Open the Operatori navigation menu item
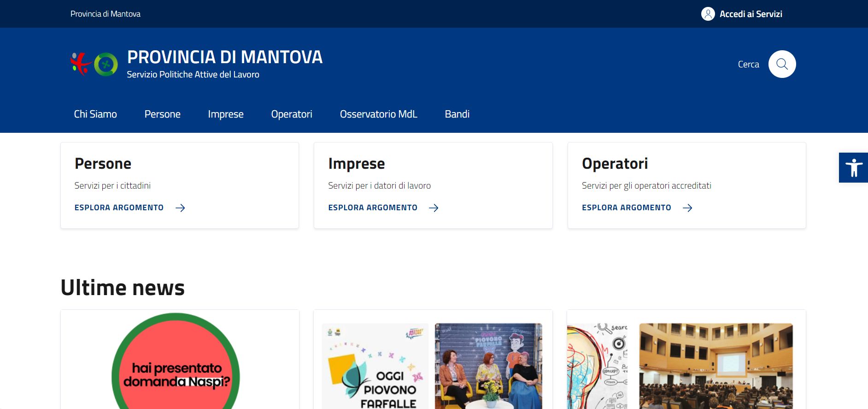 click(292, 114)
